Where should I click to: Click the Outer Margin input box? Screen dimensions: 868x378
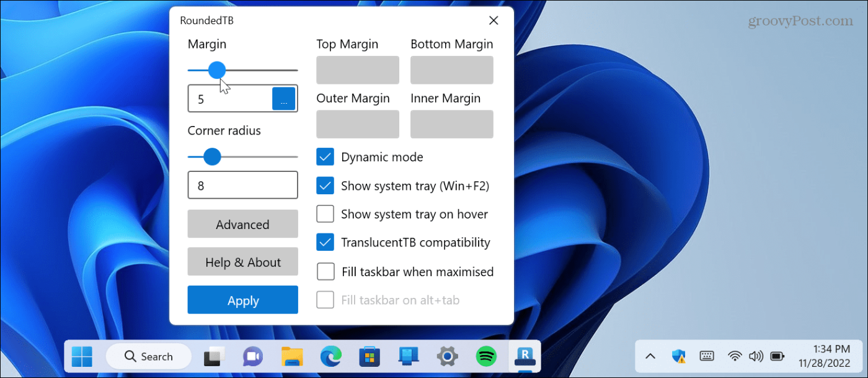tap(358, 124)
